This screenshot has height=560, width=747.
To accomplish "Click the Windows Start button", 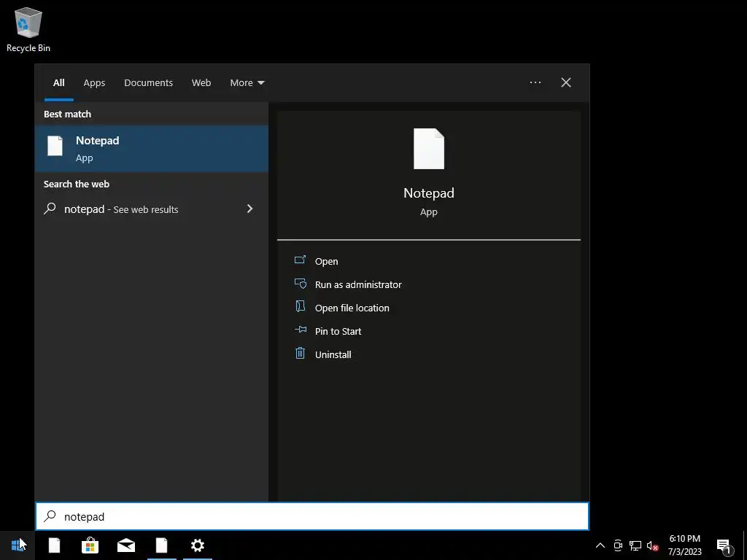I will tap(18, 545).
